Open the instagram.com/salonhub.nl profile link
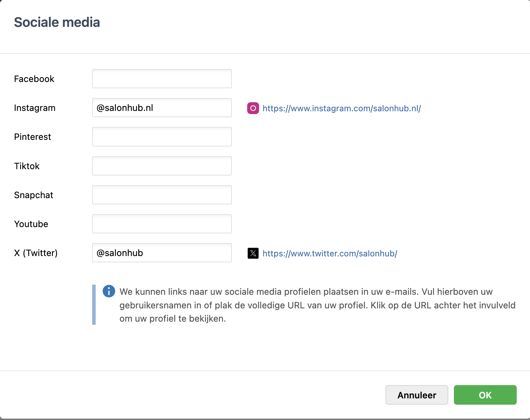 [341, 108]
